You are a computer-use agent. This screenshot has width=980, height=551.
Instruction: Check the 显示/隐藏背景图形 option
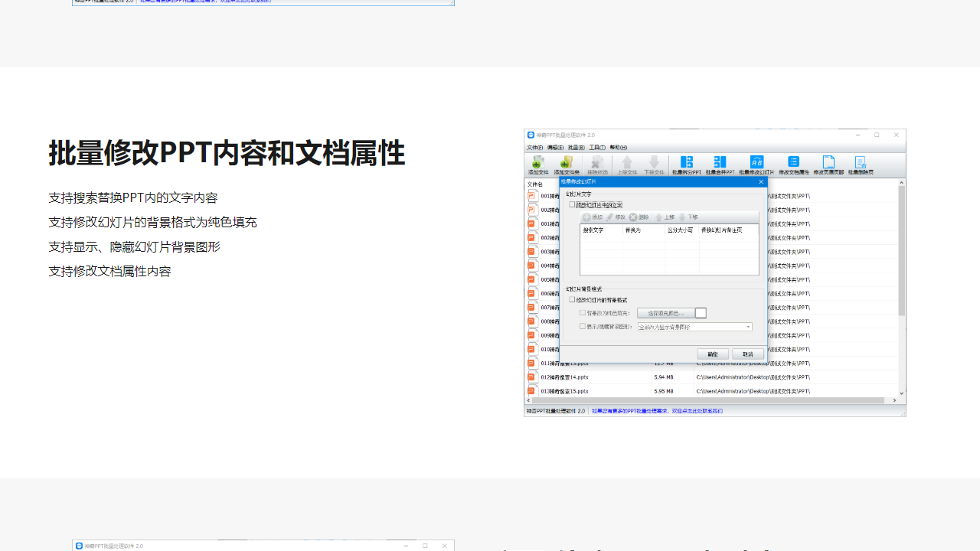[x=582, y=327]
